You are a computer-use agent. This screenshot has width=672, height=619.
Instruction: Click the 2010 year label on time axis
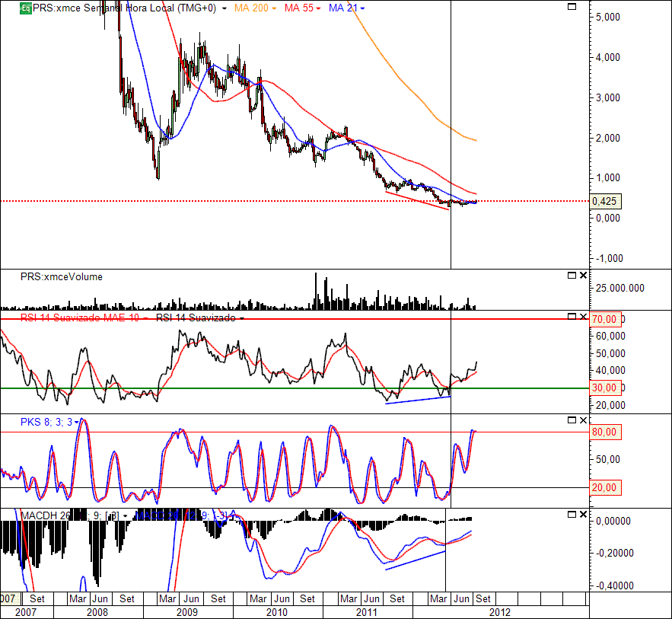277,612
